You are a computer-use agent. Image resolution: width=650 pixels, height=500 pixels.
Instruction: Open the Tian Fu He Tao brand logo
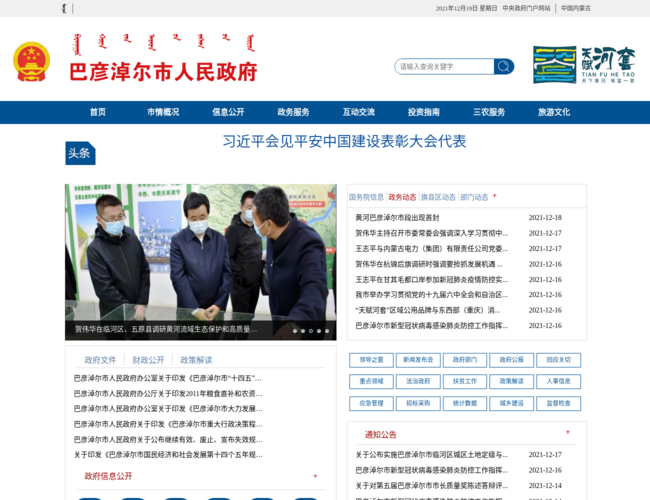coord(584,65)
